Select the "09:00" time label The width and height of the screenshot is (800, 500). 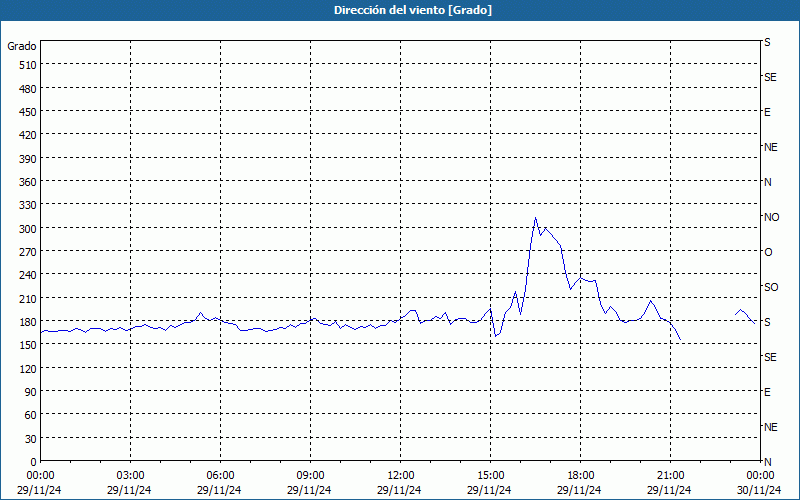[310, 476]
